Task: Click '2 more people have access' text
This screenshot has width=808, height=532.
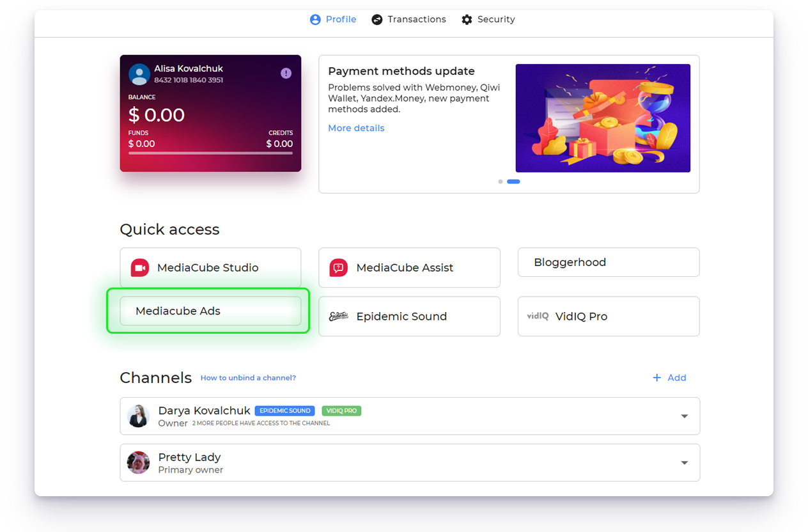Action: tap(261, 423)
